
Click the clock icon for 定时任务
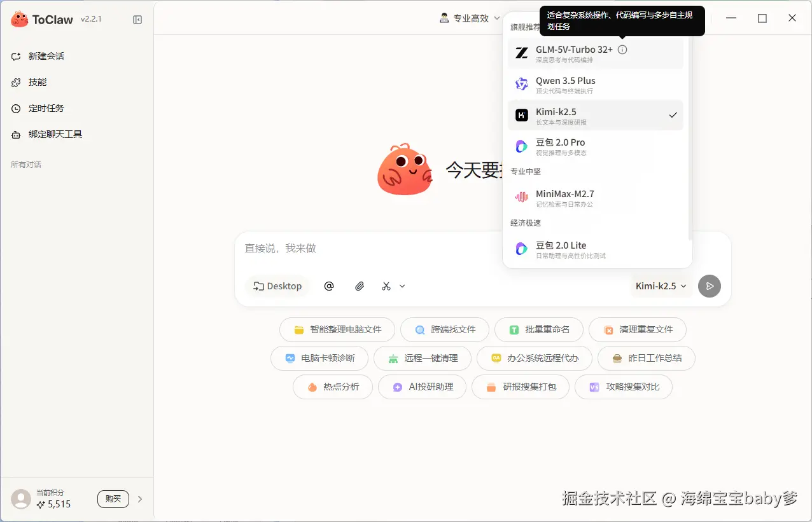click(x=17, y=108)
